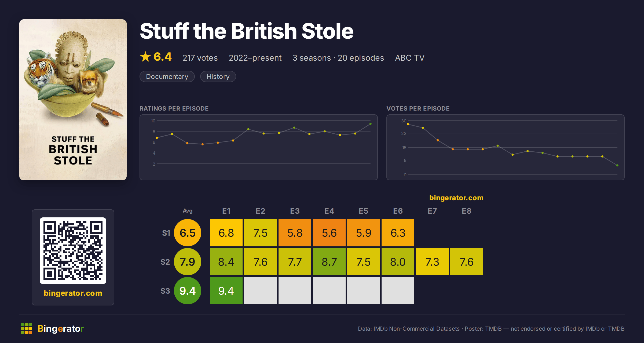Screen dimensions: 644x343
Task: Click the History genre tag
Action: click(x=218, y=76)
